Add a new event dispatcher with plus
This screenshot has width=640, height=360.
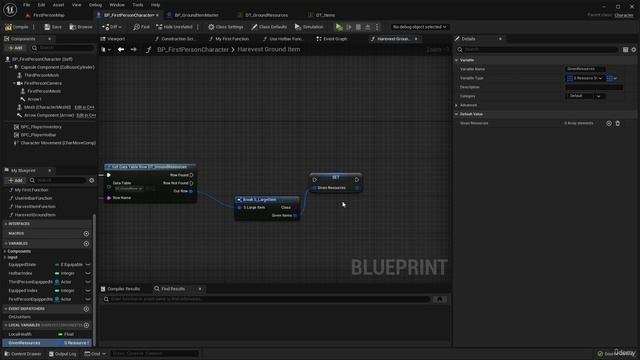click(86, 309)
